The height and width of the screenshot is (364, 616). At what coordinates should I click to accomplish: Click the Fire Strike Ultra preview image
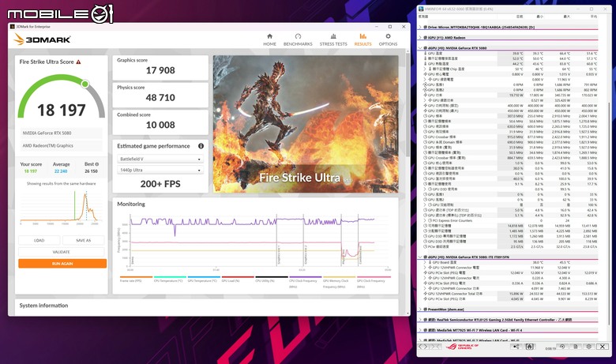(x=306, y=124)
